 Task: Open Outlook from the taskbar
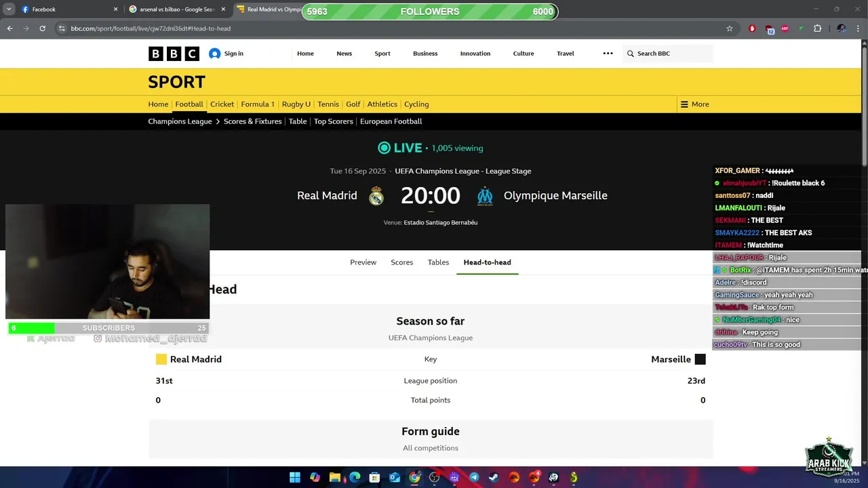point(395,477)
